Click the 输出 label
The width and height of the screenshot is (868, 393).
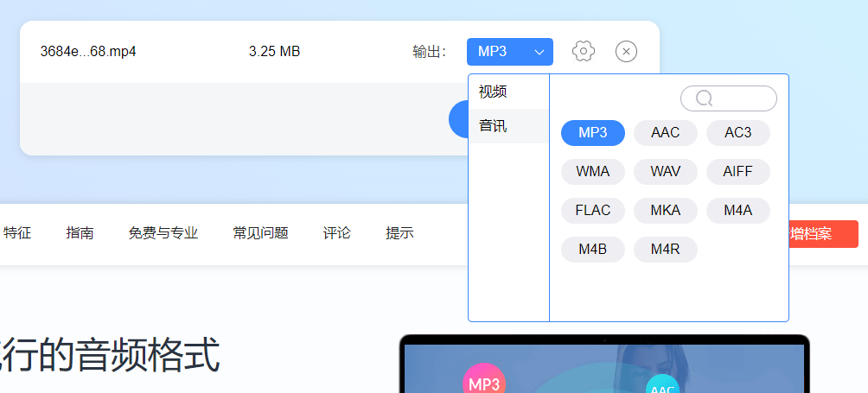[429, 52]
